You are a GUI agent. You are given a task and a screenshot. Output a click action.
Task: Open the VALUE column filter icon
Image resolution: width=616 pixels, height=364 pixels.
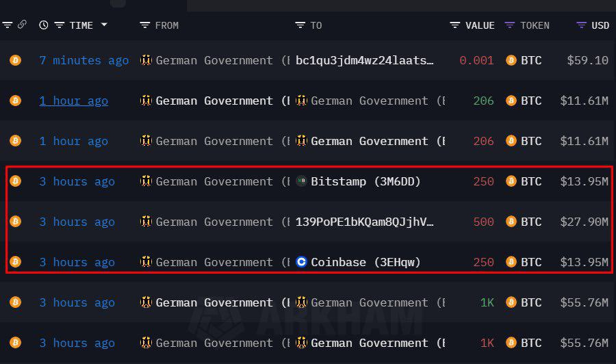click(455, 25)
